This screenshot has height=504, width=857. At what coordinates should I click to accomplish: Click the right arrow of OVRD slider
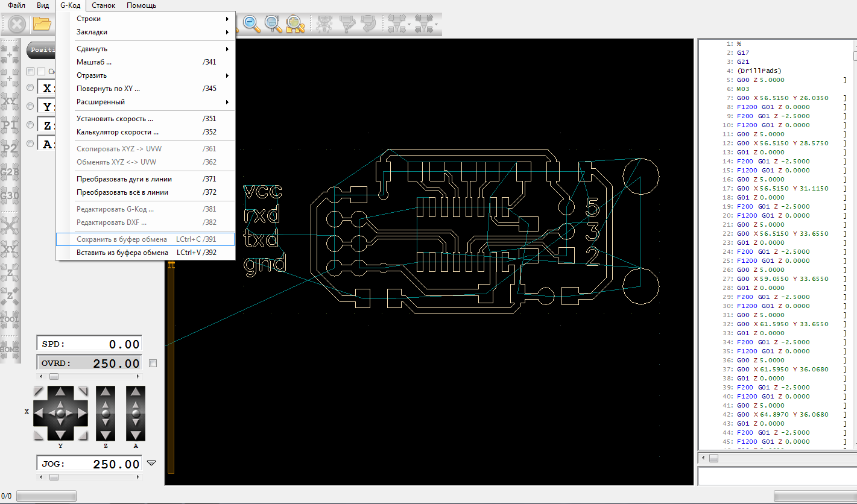click(138, 376)
